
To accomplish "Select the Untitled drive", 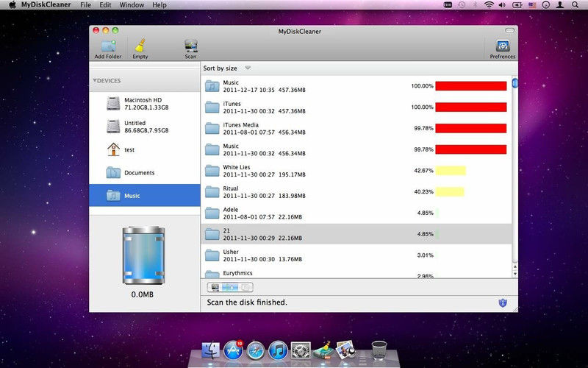I will pos(145,127).
